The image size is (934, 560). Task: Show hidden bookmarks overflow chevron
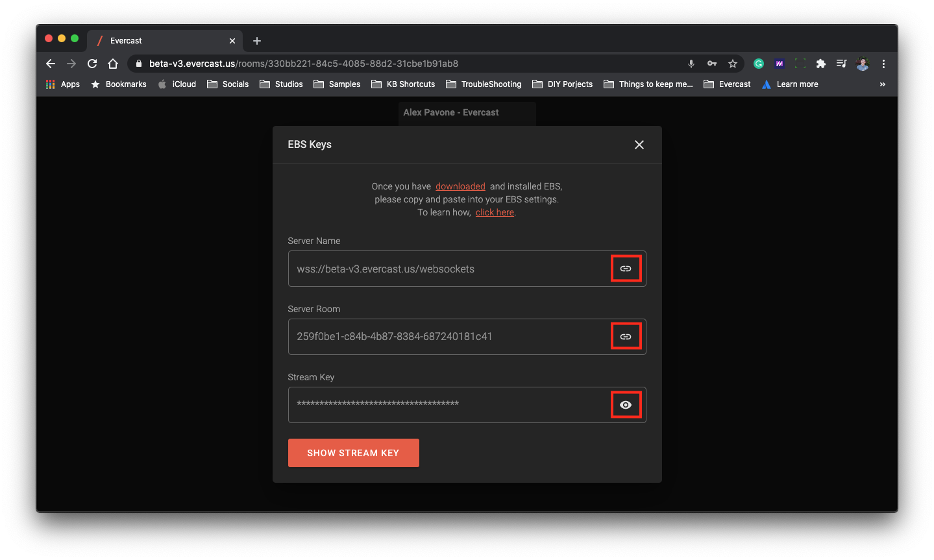pos(883,84)
